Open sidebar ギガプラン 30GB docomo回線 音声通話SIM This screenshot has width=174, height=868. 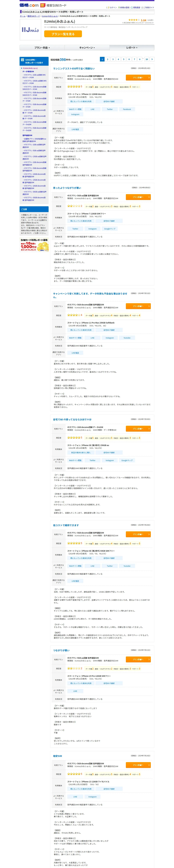pos(34,199)
